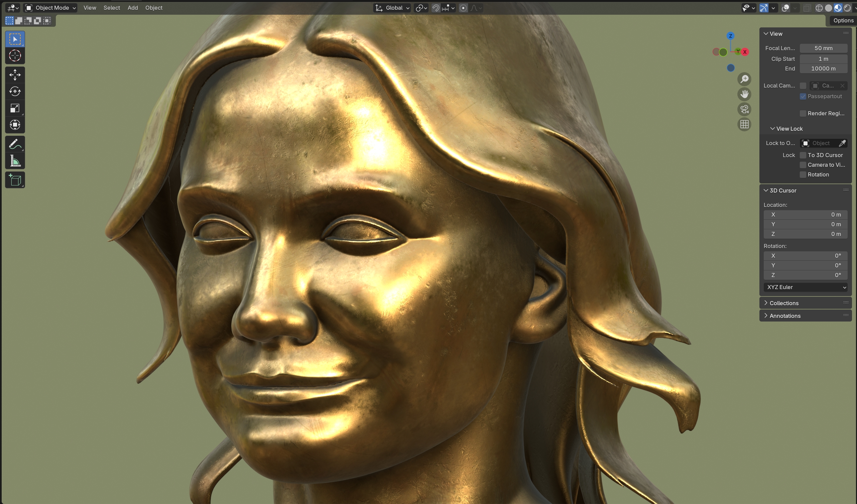Click the red X axis gizmo
The image size is (857, 504).
pyautogui.click(x=745, y=52)
